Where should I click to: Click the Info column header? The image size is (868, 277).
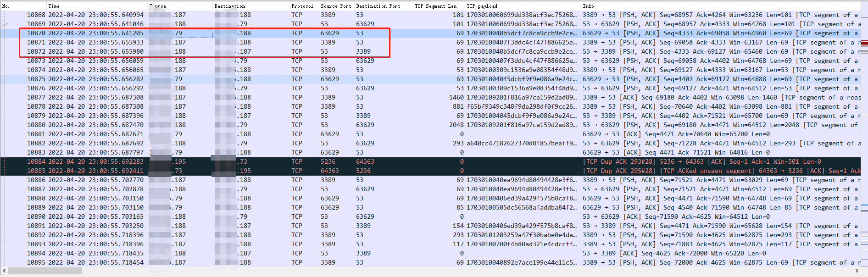(588, 6)
